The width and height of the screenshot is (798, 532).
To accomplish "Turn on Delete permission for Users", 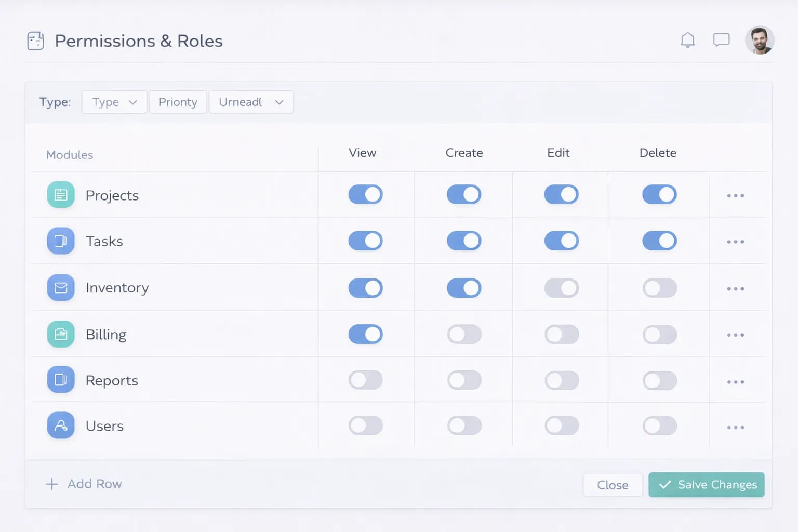I will 659,426.
